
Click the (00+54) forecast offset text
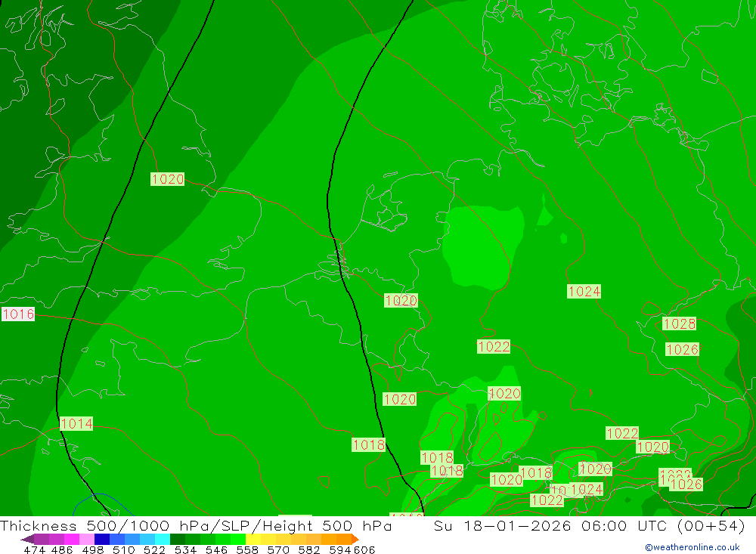711,525
